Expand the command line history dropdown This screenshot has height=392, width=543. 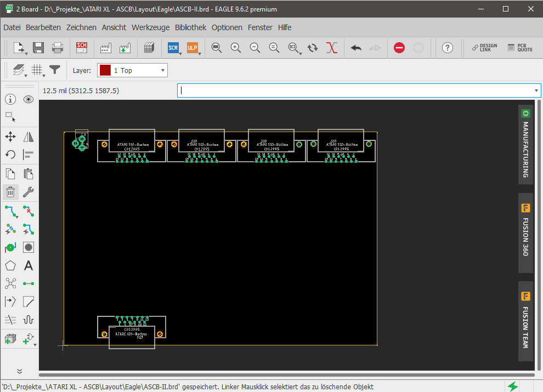(x=536, y=90)
